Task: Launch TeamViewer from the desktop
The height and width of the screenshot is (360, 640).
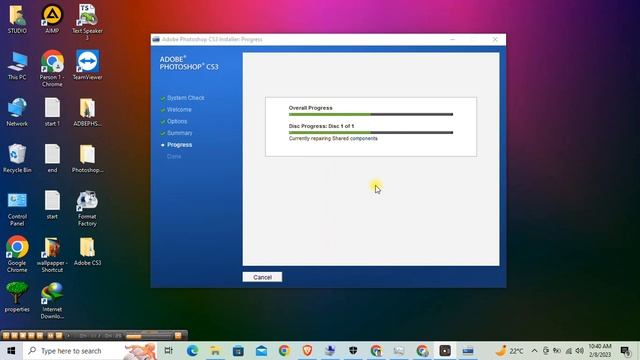Action: (87, 65)
